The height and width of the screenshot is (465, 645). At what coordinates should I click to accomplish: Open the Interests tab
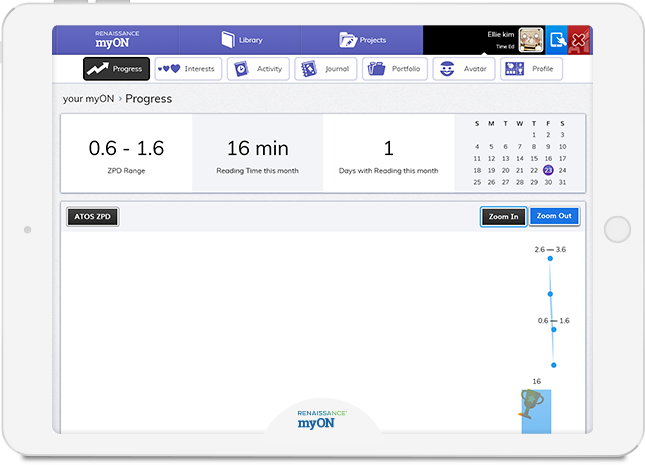point(188,69)
